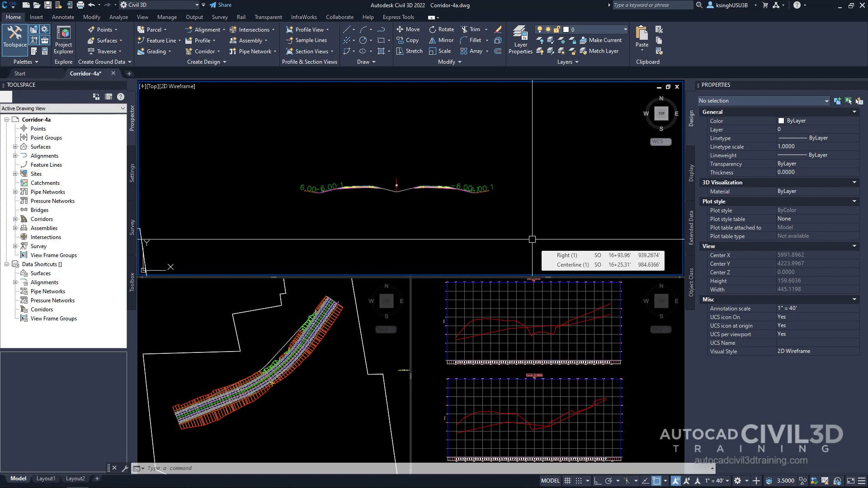This screenshot has width=868, height=488.
Task: Toggle grid display in status bar
Action: 568,480
